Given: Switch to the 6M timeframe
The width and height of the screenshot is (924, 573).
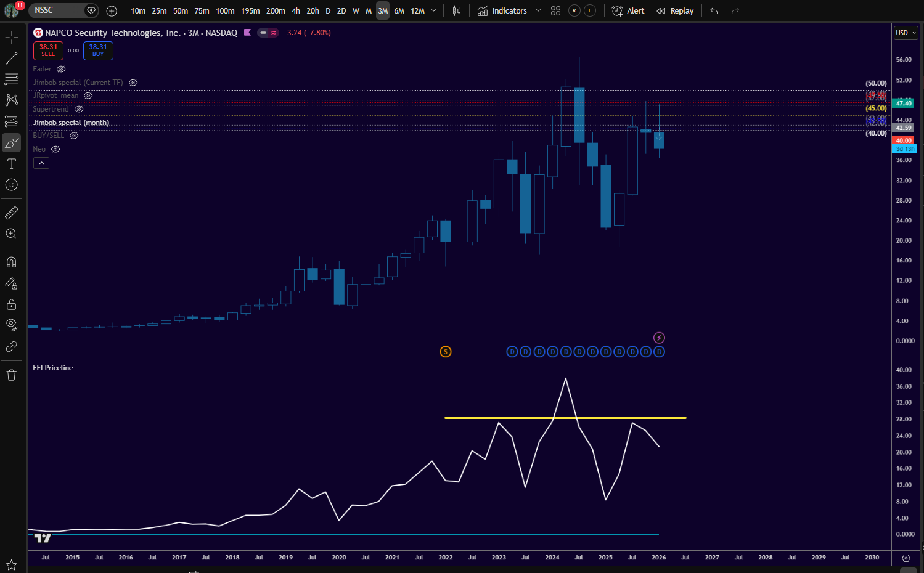Looking at the screenshot, I should tap(399, 10).
